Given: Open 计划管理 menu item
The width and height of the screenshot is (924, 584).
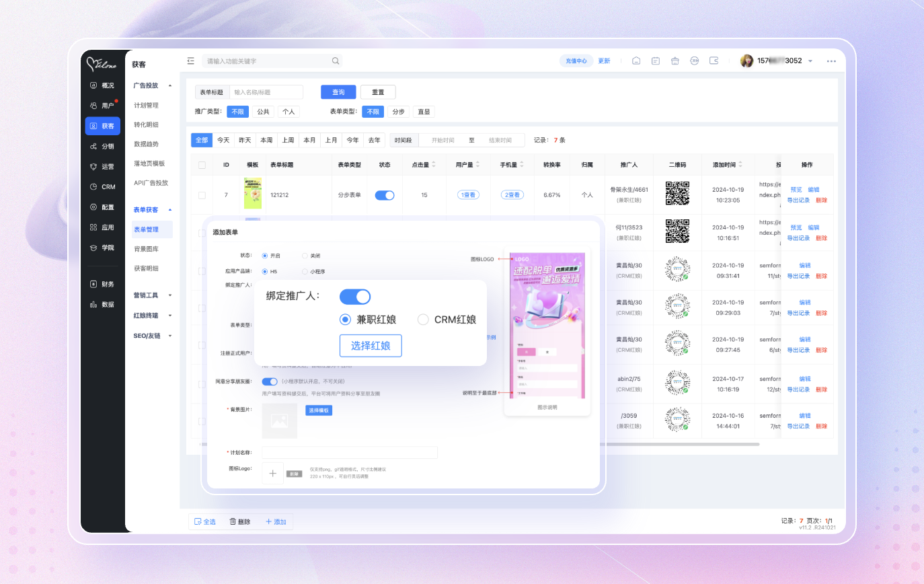Looking at the screenshot, I should (146, 106).
